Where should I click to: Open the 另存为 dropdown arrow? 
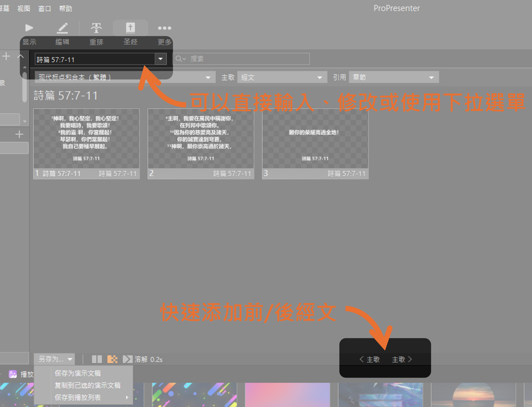tap(70, 360)
